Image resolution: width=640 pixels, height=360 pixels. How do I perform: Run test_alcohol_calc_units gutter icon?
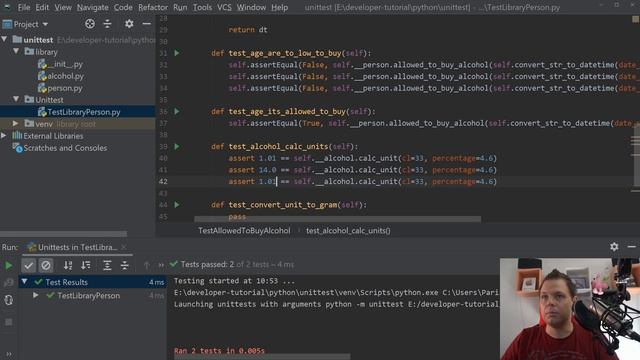[177, 147]
